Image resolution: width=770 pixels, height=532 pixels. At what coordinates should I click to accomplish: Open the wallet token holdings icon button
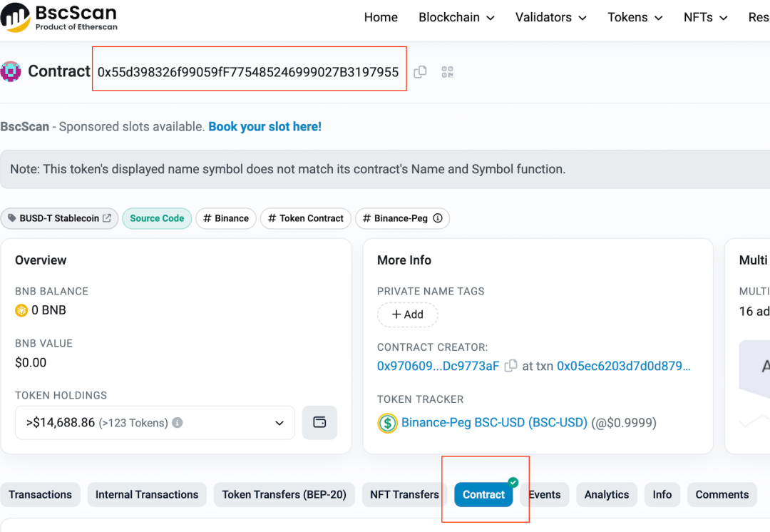pyautogui.click(x=319, y=422)
